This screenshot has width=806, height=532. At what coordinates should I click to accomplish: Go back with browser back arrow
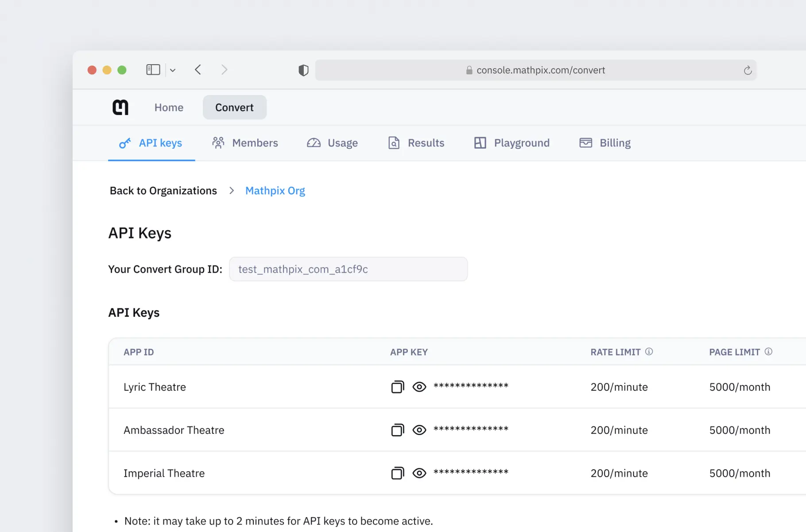[198, 70]
